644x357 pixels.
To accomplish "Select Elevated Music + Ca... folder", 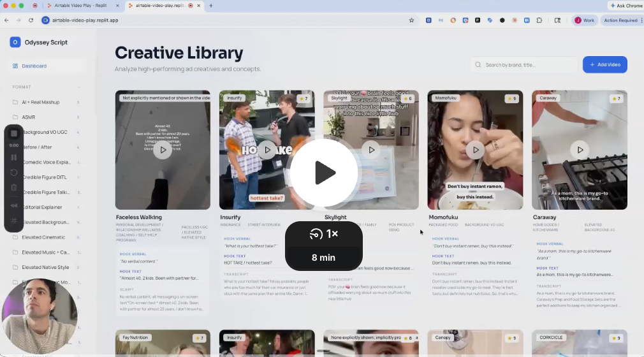I will 46,252.
